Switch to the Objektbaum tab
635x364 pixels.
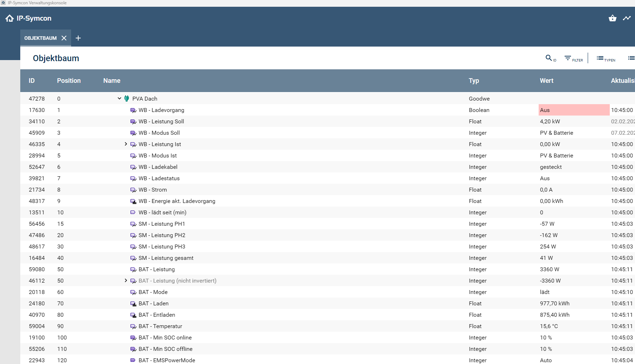tap(40, 38)
